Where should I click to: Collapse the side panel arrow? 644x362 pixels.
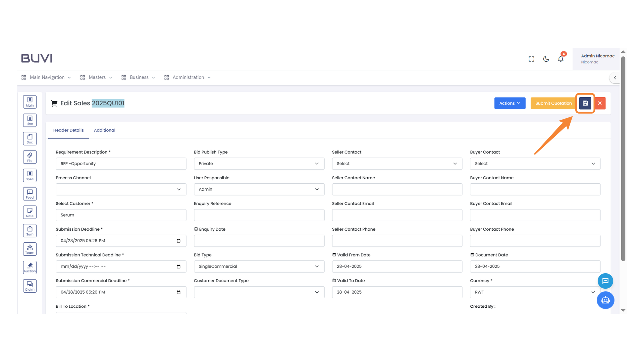point(615,77)
